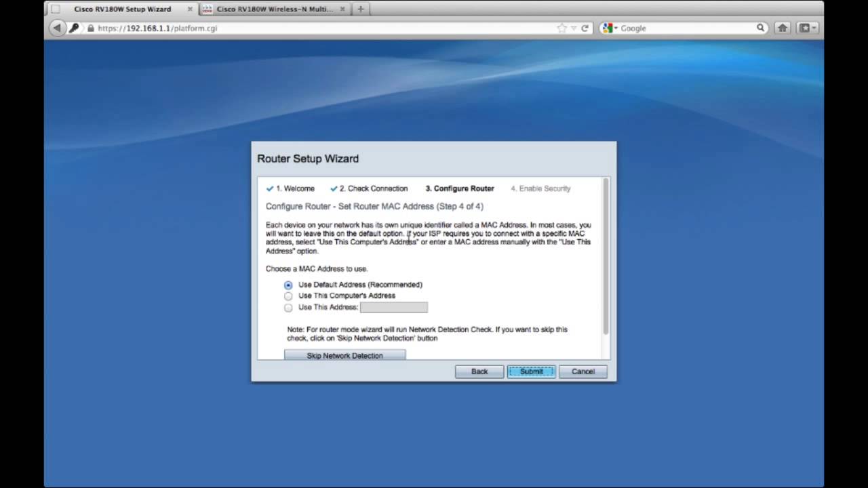Go back with the browser back arrow
Viewport: 868px width, 488px height.
pyautogui.click(x=57, y=28)
